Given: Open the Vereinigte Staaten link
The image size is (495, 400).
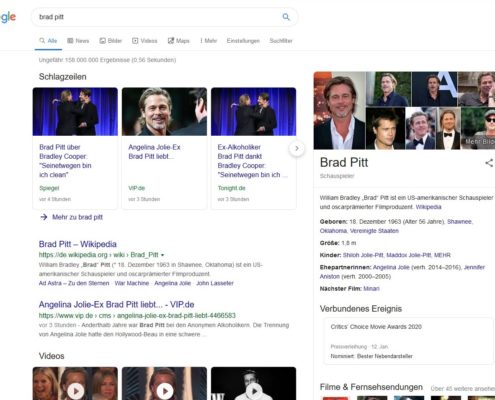Looking at the screenshot, I should point(374,231).
